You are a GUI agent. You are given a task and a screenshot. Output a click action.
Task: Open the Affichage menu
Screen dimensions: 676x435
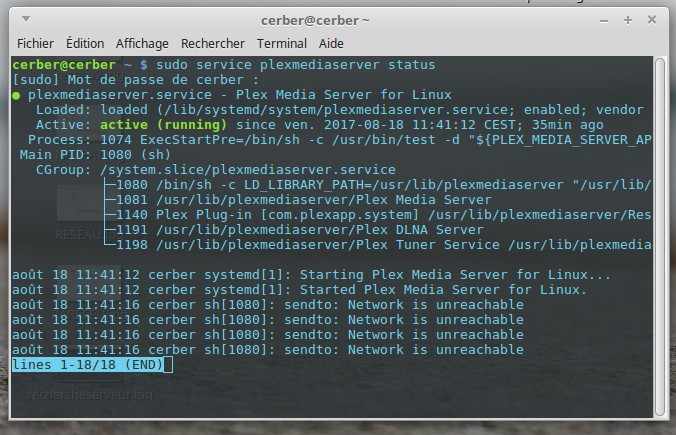(x=142, y=44)
